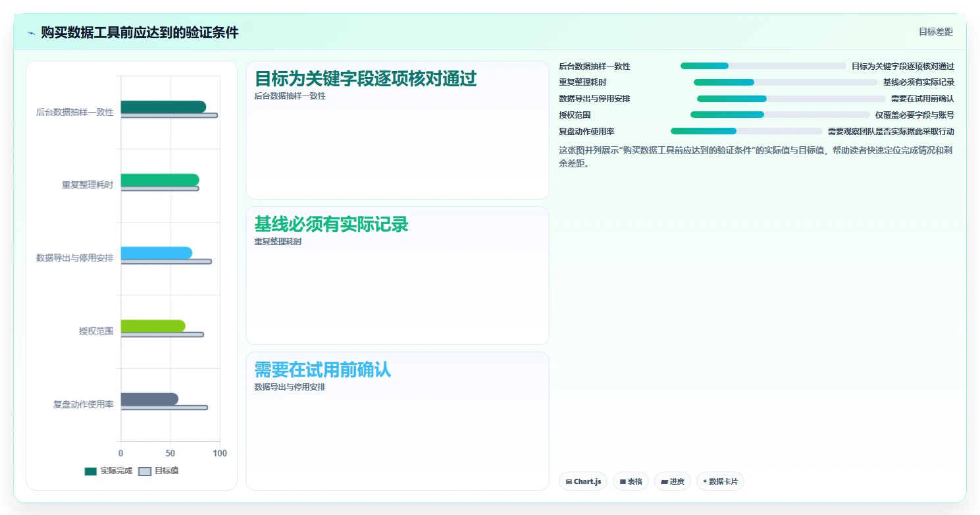Screen dimensions: 980x515
Task: Click the 基线必须有实际记录 progress note
Action: tap(919, 82)
